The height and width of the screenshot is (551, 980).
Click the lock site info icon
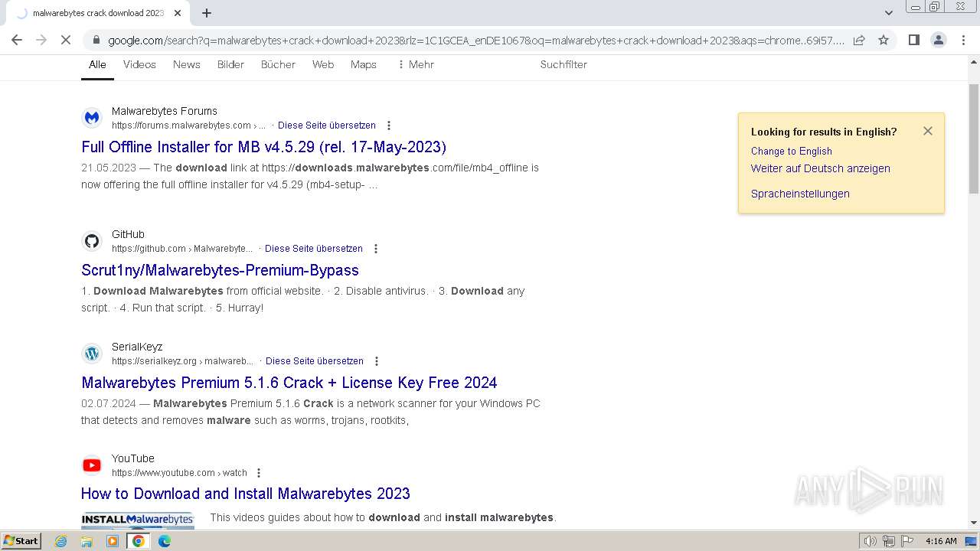point(96,40)
